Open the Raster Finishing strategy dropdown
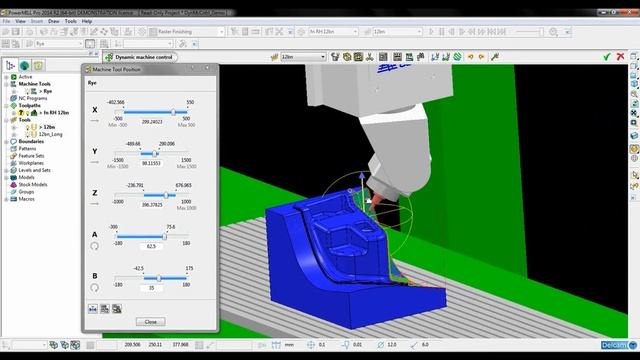Screen dimensions: 640x360 click(x=221, y=32)
